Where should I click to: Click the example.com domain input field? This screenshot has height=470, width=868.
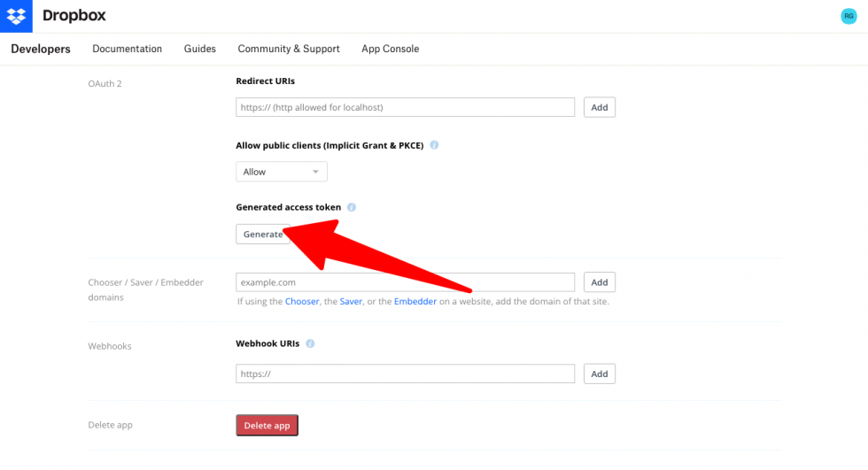pyautogui.click(x=405, y=282)
